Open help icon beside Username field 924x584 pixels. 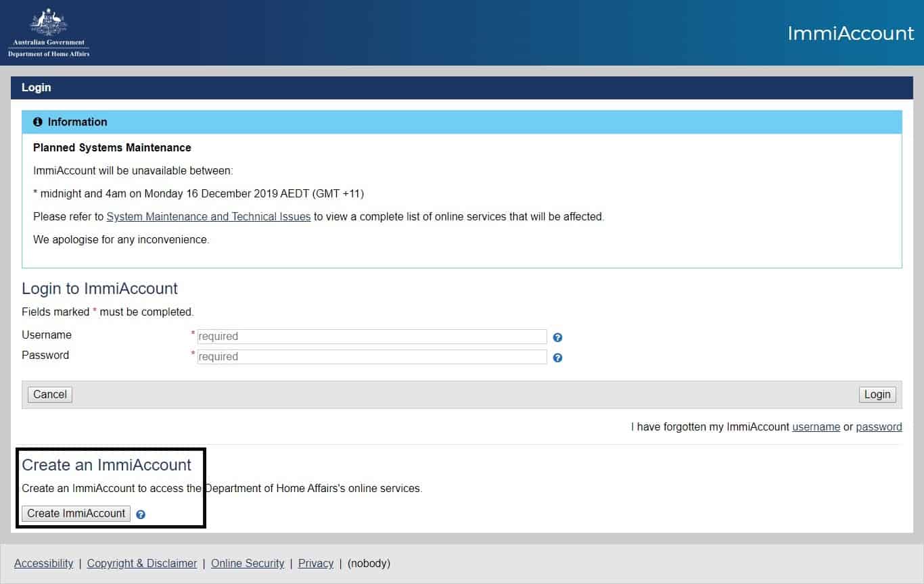pos(557,337)
